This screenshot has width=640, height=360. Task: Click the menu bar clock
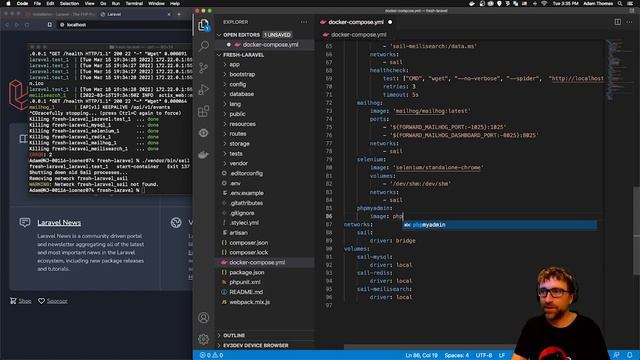(x=565, y=3)
